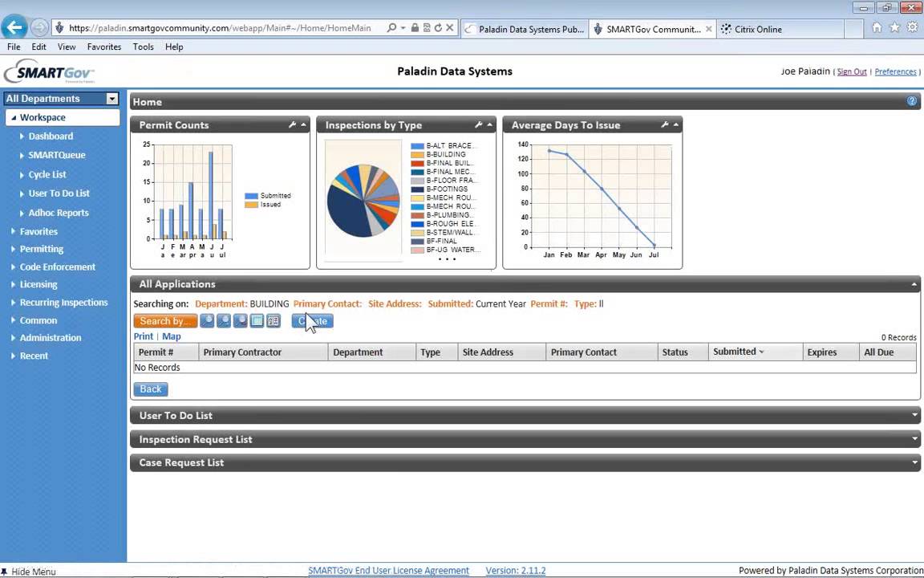This screenshot has height=578, width=924.
Task: Open the File menu
Action: tap(14, 47)
